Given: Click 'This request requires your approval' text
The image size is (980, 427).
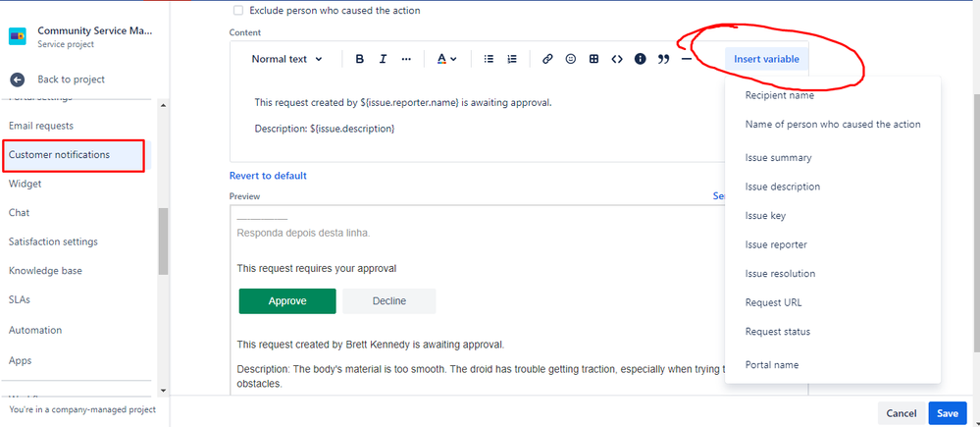Looking at the screenshot, I should point(317,268).
